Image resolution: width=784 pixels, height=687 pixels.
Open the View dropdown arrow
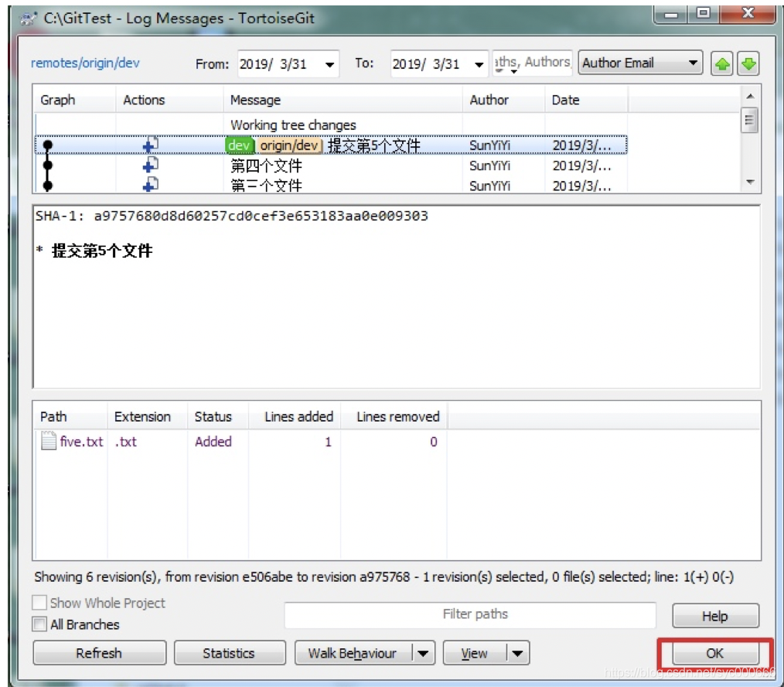point(517,654)
